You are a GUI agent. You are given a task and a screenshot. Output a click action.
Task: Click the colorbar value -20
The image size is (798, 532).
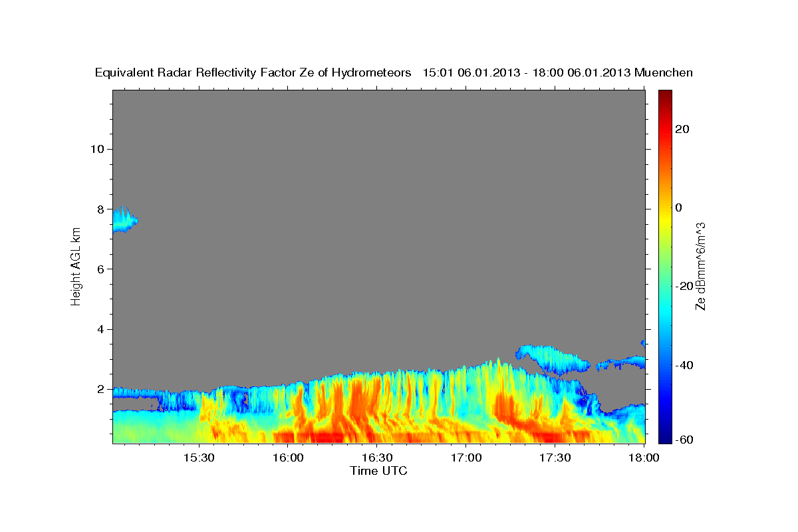[x=684, y=286]
